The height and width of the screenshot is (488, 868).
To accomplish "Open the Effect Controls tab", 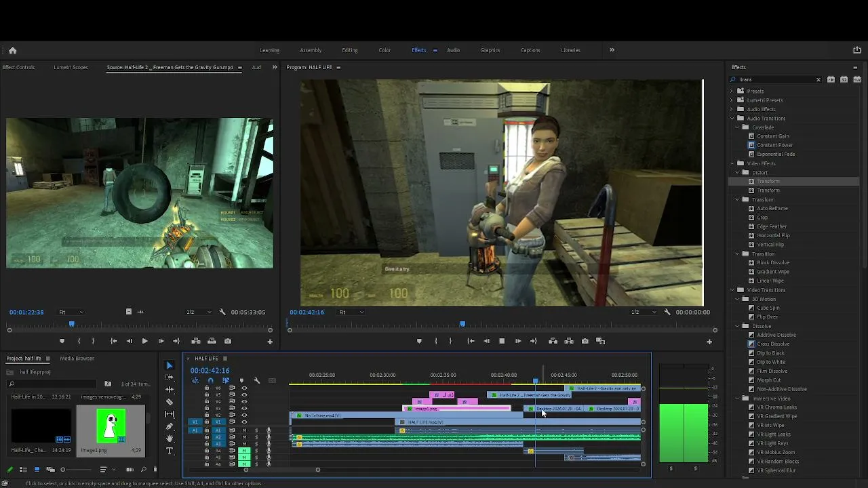I will point(18,67).
